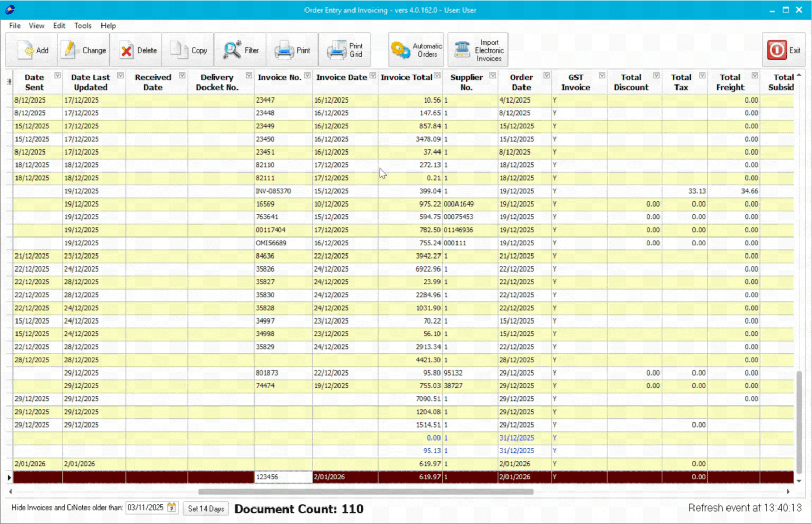
Task: Click the Add document toolbar icon
Action: coord(25,50)
